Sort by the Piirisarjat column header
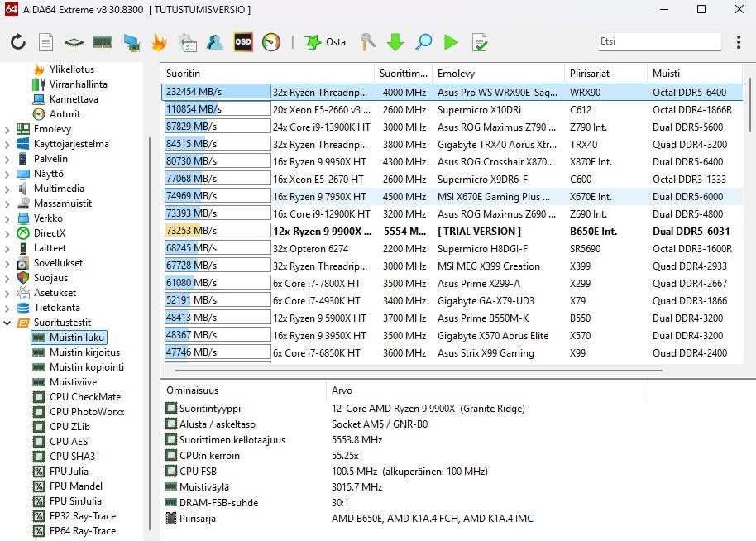756x541 pixels. [x=605, y=74]
